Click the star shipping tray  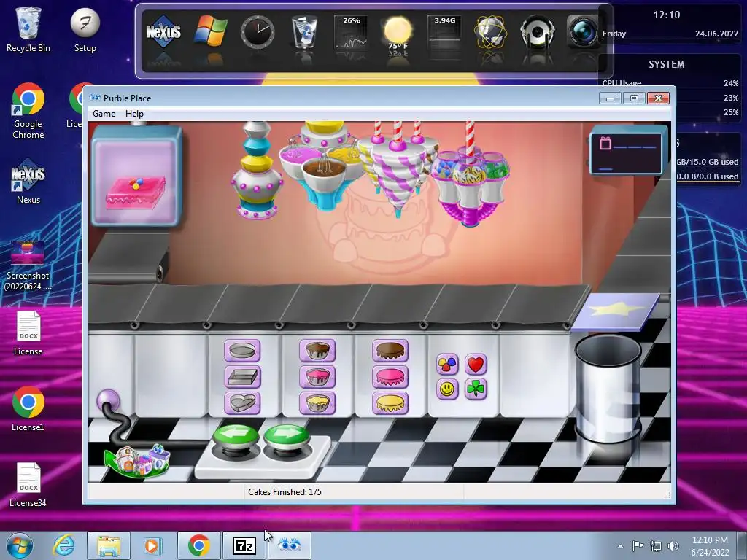point(616,312)
